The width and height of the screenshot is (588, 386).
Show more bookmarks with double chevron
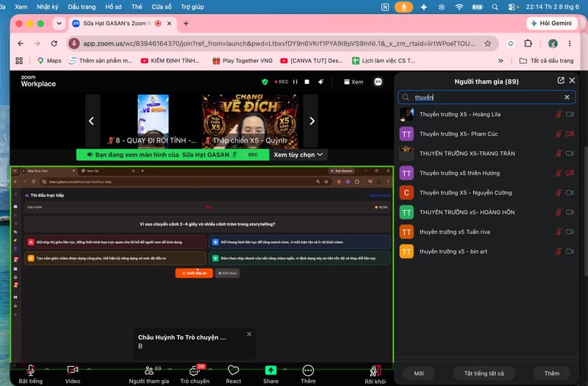pyautogui.click(x=501, y=60)
